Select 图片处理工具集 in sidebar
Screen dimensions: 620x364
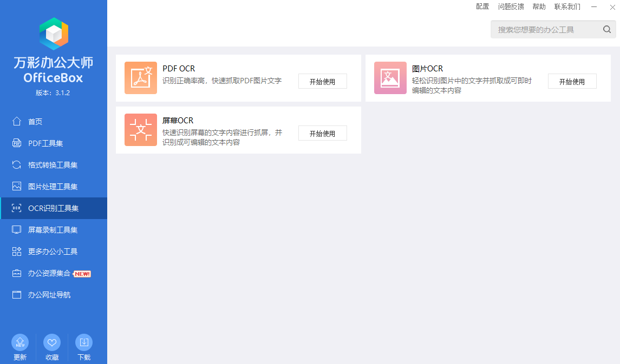coord(53,187)
